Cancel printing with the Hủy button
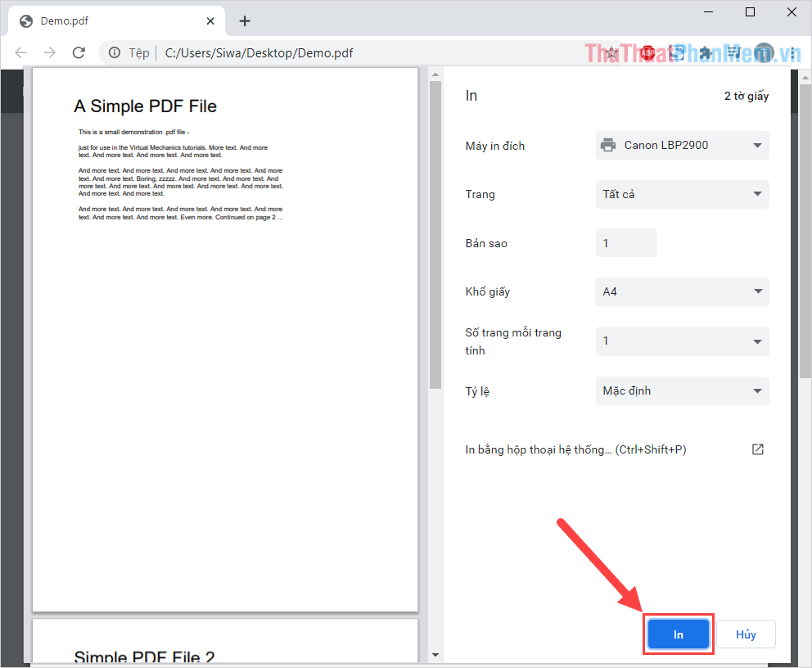This screenshot has height=668, width=812. [746, 634]
